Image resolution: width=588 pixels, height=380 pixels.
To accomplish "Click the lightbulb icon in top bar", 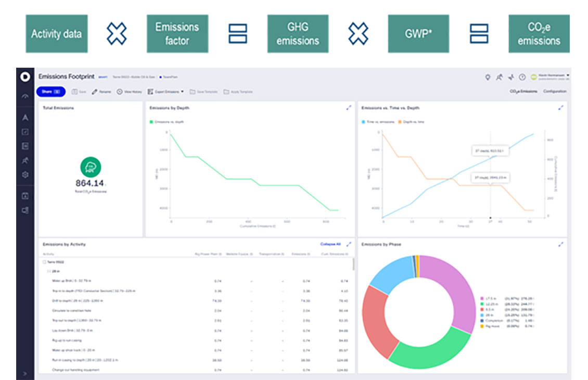I will 488,77.
